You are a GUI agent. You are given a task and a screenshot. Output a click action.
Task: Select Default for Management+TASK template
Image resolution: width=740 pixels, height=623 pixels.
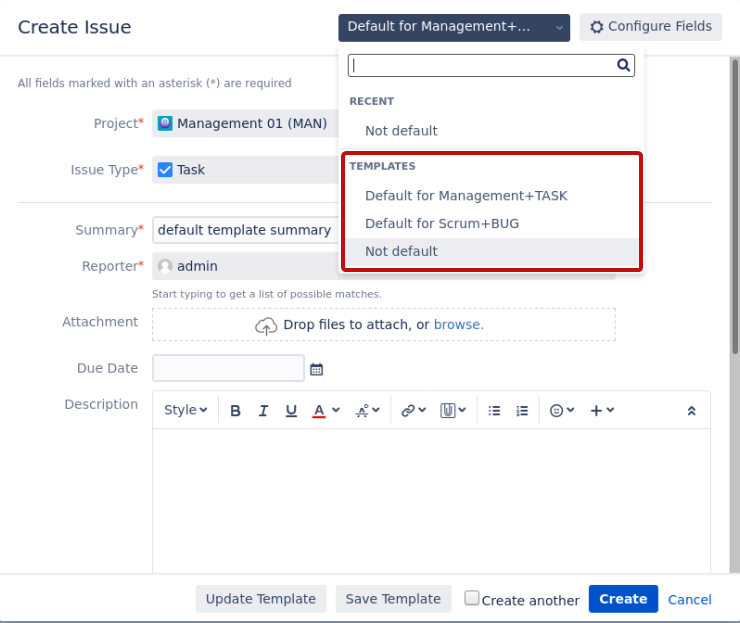[x=466, y=196]
